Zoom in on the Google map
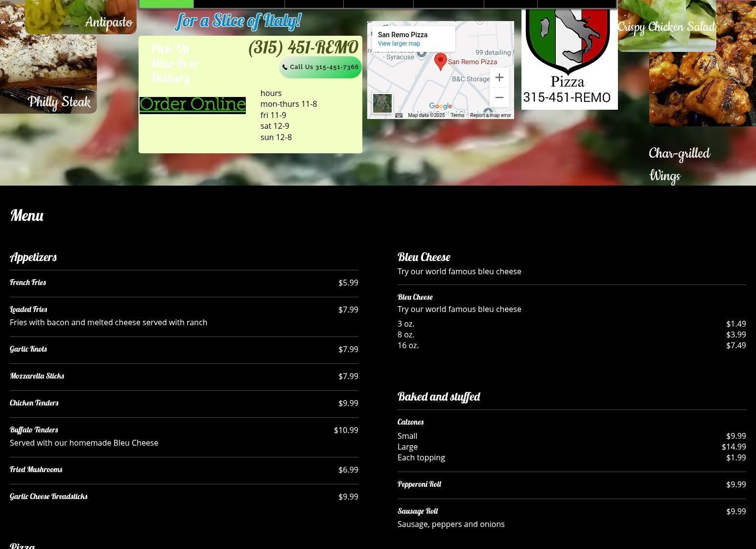The image size is (756, 549). pyautogui.click(x=499, y=77)
